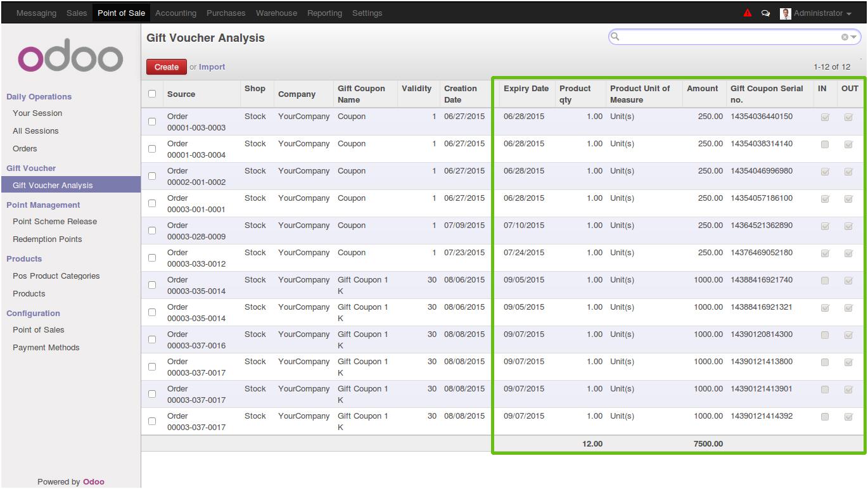
Task: Click the Administrator avatar picture
Action: (786, 13)
